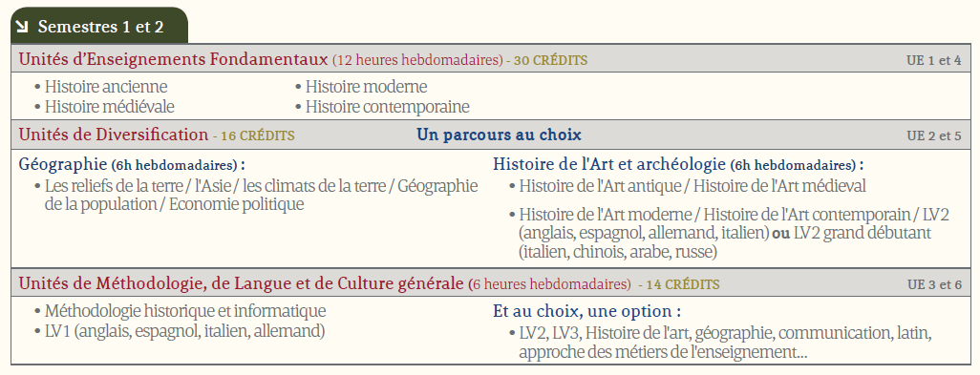Select Histoire ancienne

[x=106, y=86]
